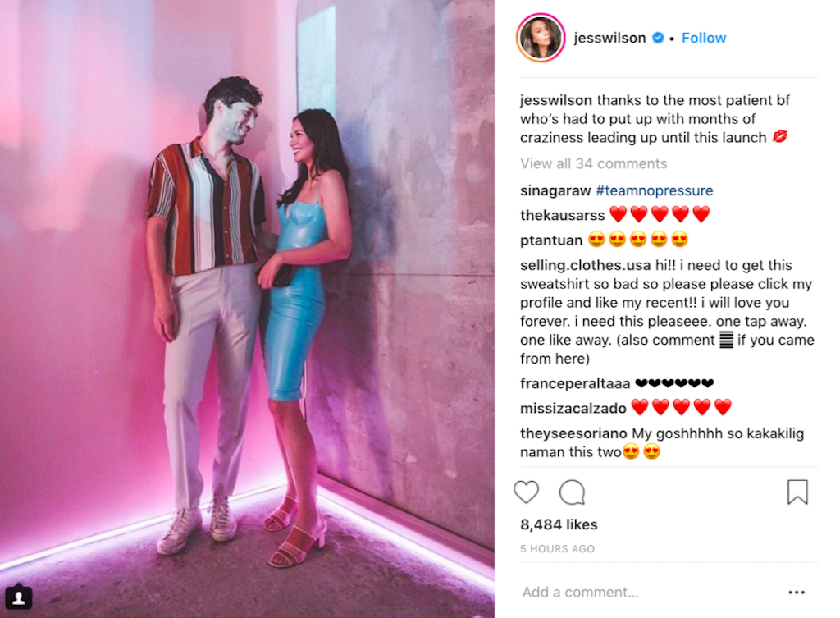Visit sinagaraw commenter profile
This screenshot has width=840, height=618.
click(x=555, y=190)
